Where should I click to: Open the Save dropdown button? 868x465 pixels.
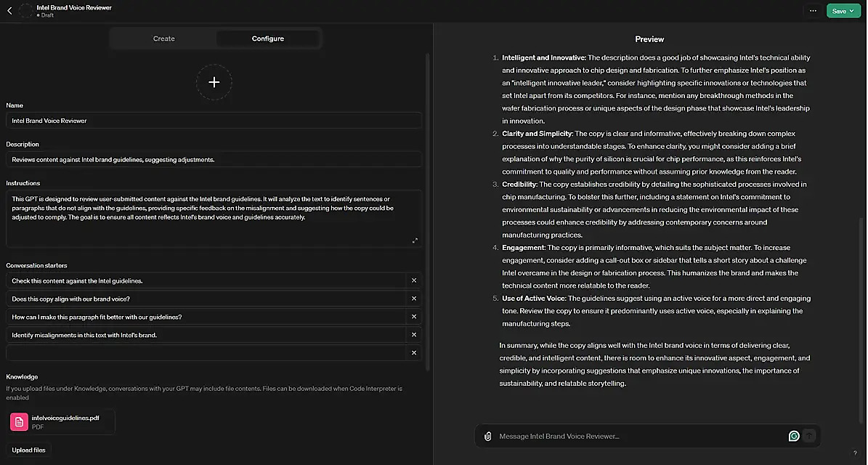point(843,11)
